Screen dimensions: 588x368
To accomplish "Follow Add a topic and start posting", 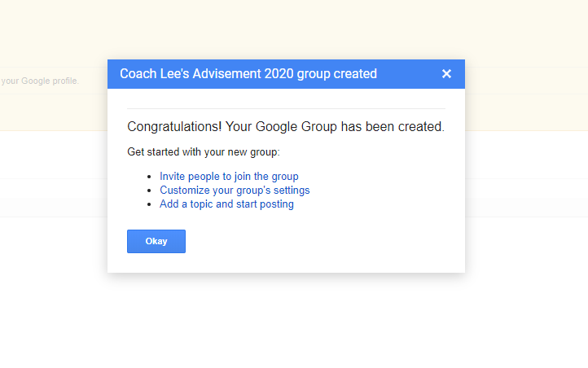I will pyautogui.click(x=226, y=204).
